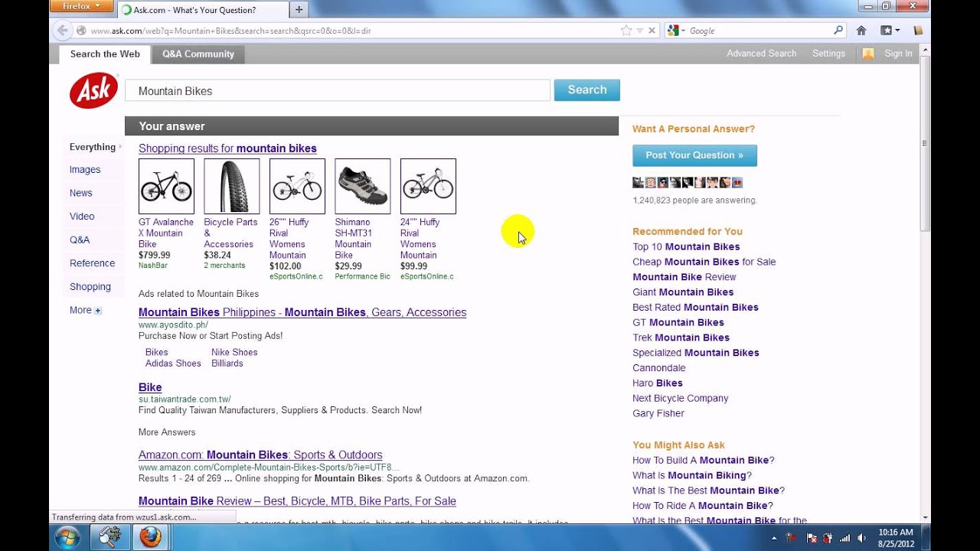Click the Ask.com red logo
Image resolution: width=980 pixels, height=551 pixels.
93,90
